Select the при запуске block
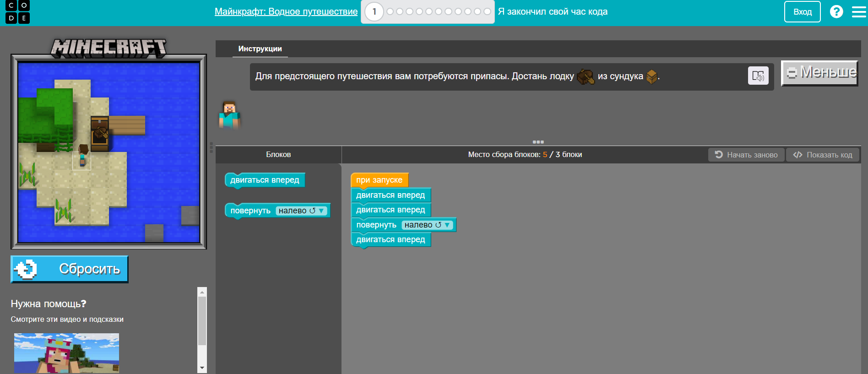The width and height of the screenshot is (868, 374). [x=379, y=180]
